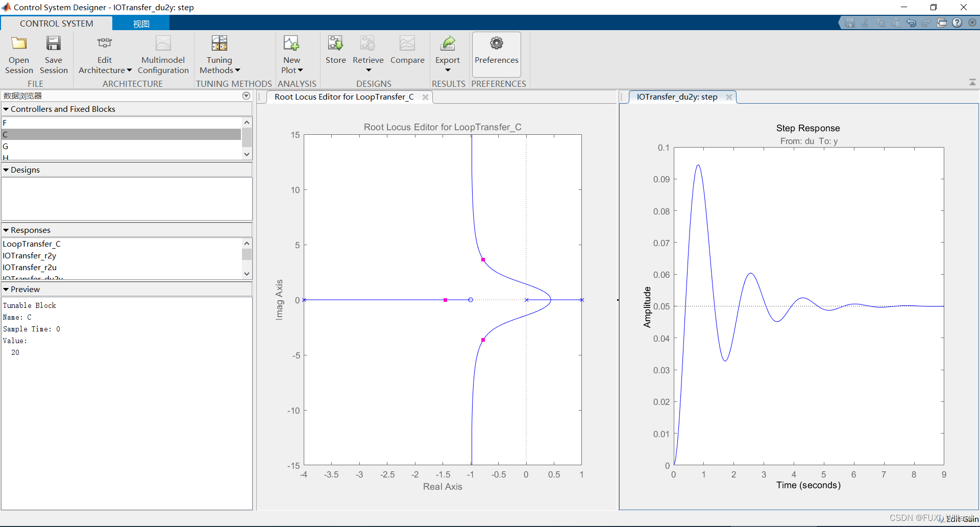This screenshot has width=980, height=527.
Task: Click Step Response plot title
Action: 808,128
